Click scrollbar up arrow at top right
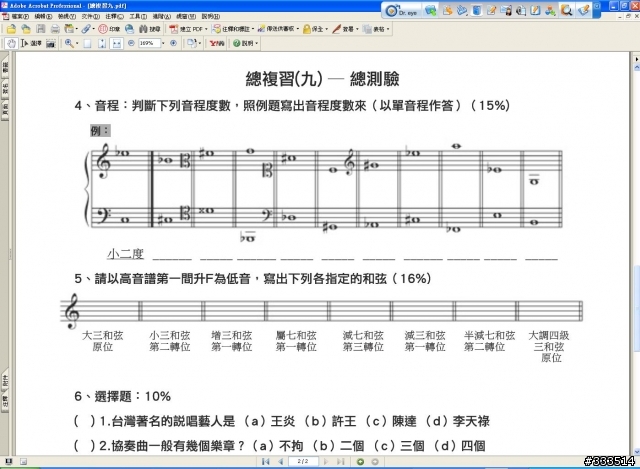The height and width of the screenshot is (469, 640). coord(636,67)
